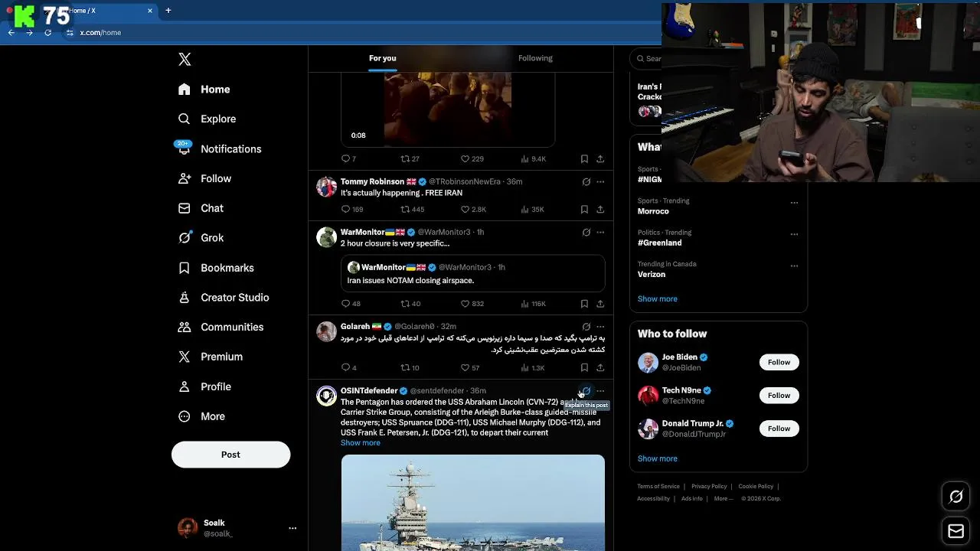
Task: Open options for #Greenland trend
Action: (794, 234)
